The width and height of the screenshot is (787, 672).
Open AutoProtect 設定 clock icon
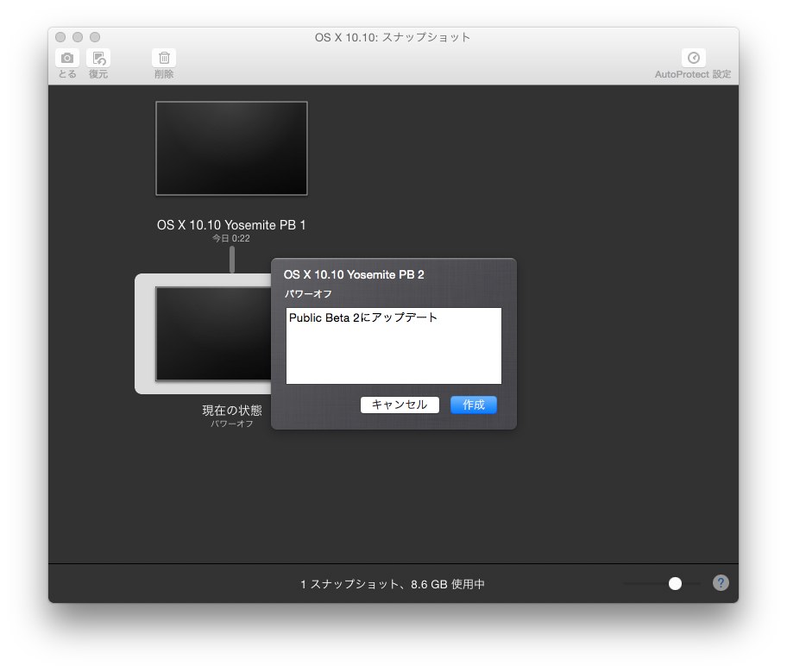coord(693,58)
